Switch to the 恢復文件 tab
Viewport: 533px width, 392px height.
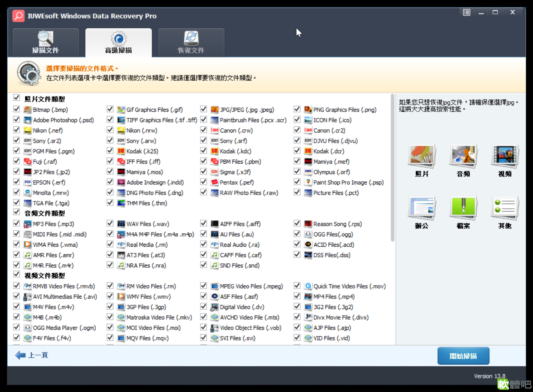point(191,43)
